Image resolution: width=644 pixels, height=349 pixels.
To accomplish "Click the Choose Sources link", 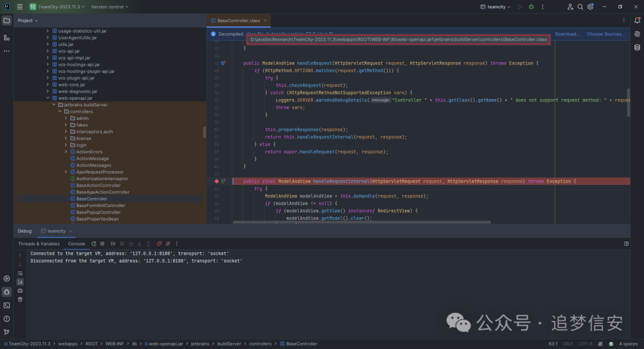I will 606,34.
